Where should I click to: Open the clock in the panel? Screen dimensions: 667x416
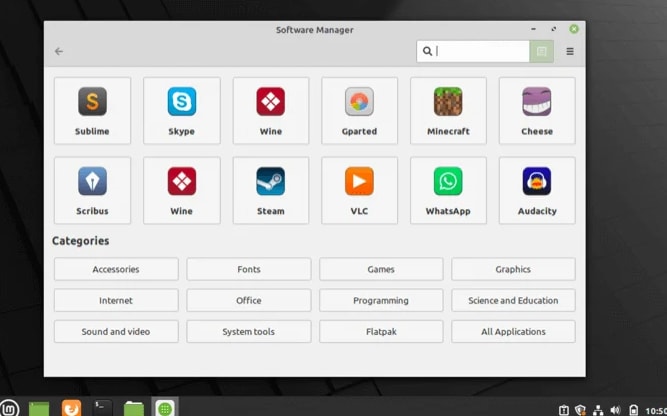coord(656,411)
